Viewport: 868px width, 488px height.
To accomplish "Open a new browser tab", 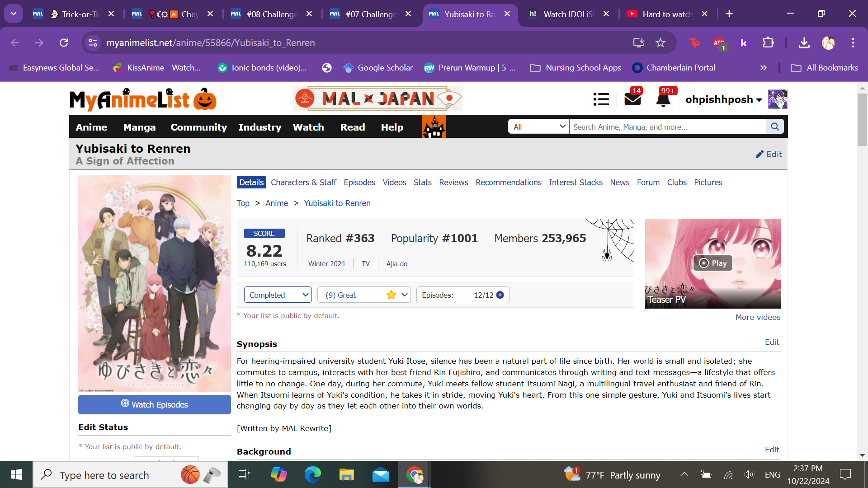I will (729, 14).
